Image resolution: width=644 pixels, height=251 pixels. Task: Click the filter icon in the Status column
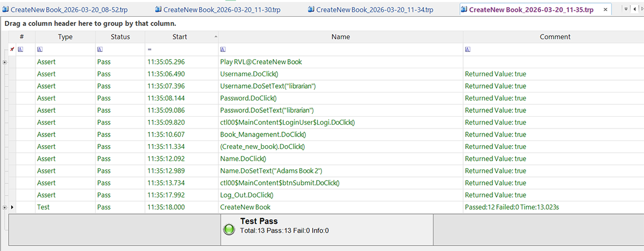(100, 49)
